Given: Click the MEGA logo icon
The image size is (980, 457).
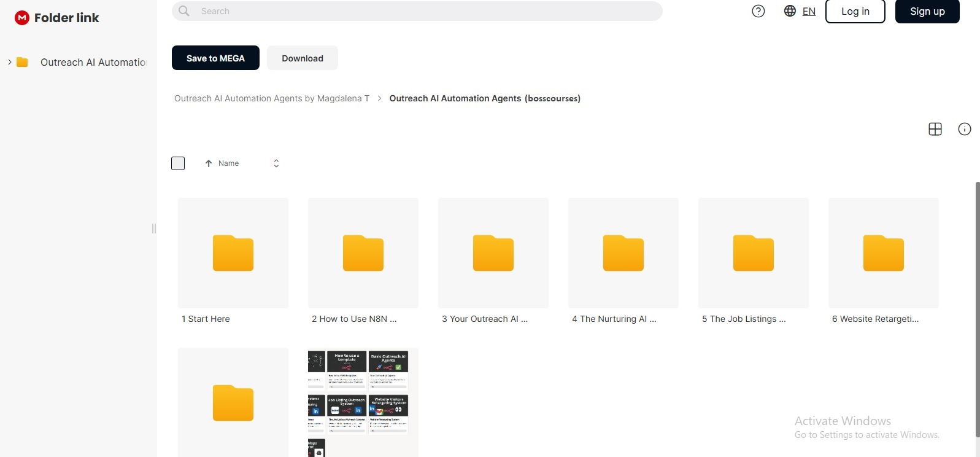Looking at the screenshot, I should coord(22,18).
